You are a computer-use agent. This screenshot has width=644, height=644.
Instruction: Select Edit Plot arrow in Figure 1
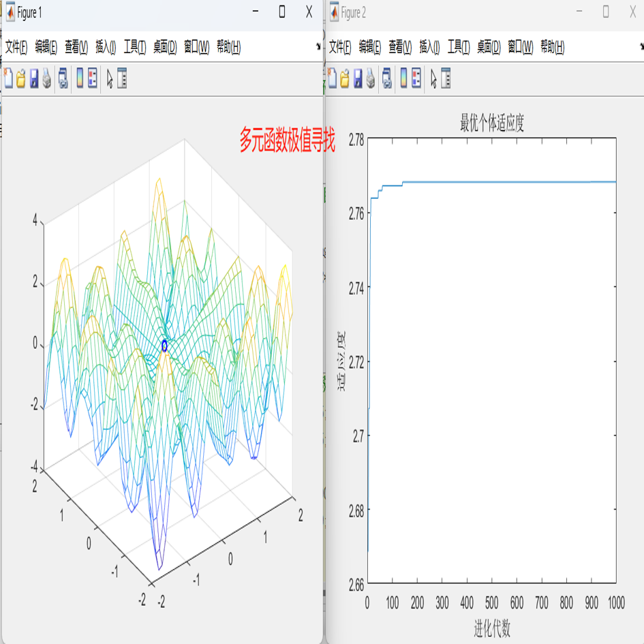coord(110,78)
